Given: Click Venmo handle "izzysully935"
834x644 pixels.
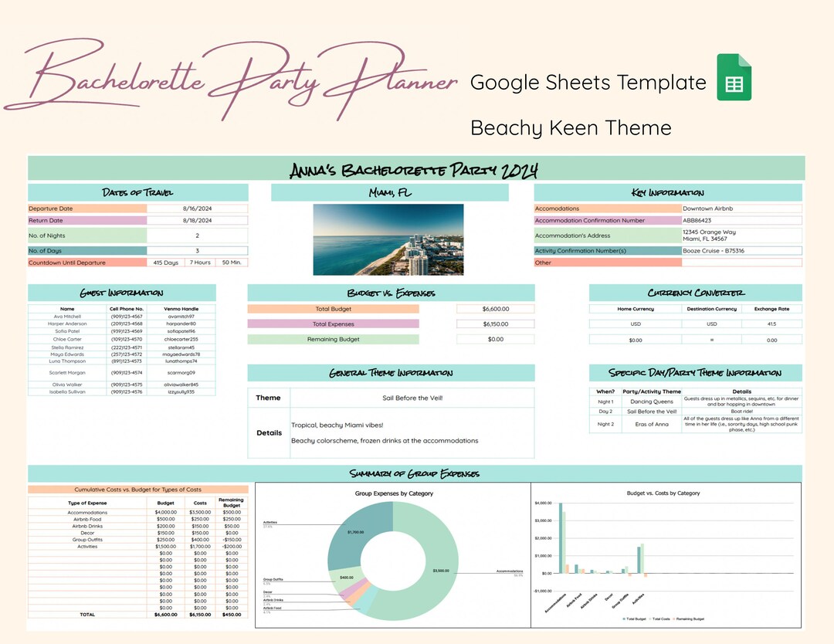Looking at the screenshot, I should pyautogui.click(x=181, y=391).
